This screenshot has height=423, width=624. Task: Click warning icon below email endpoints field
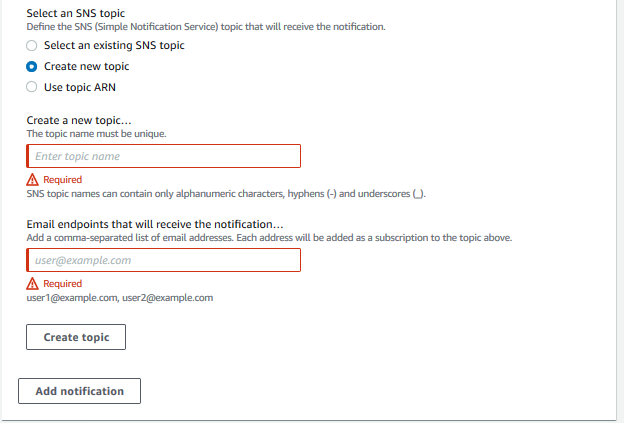(32, 284)
